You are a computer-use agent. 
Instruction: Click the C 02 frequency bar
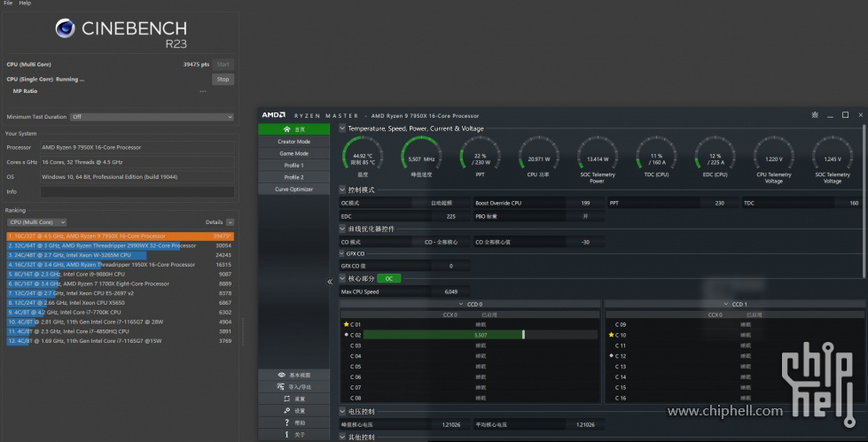[x=481, y=335]
